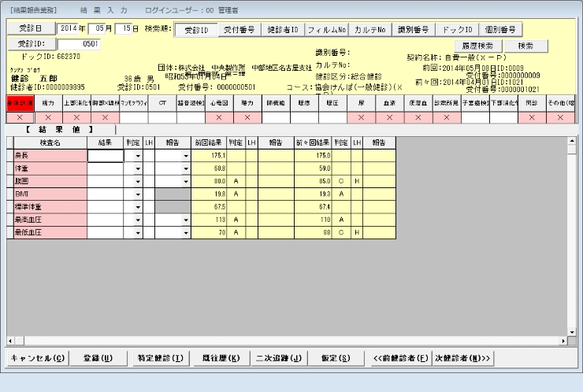583x392 pixels.
Task: Sort search by 健診者ID
Action: [x=283, y=30]
